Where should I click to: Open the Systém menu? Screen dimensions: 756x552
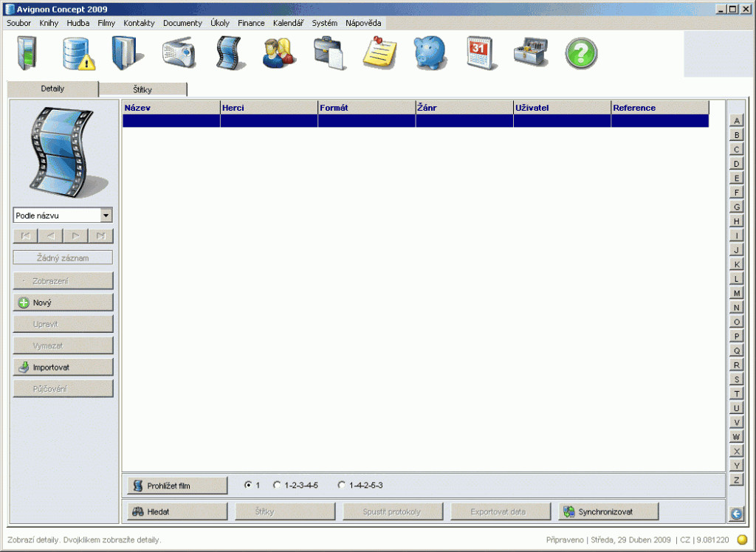(x=325, y=23)
